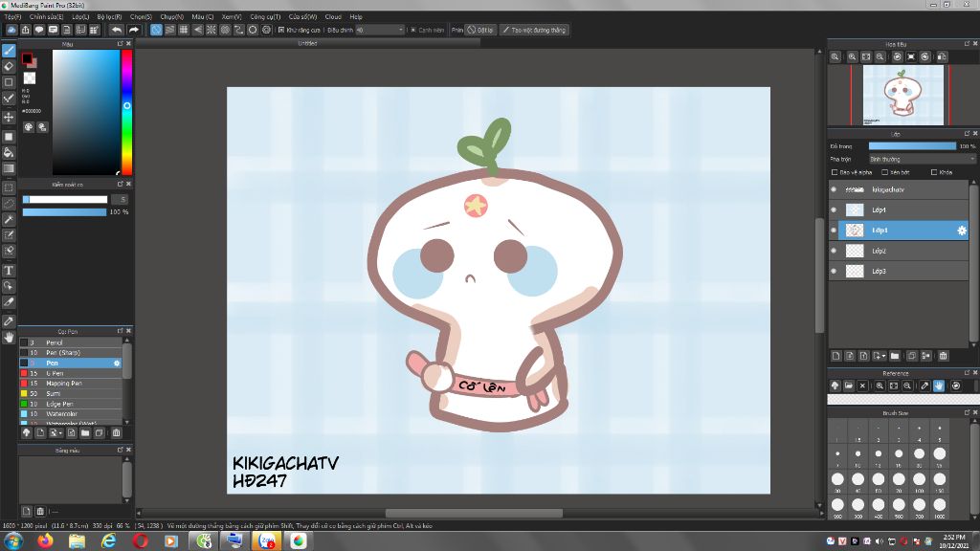980x551 pixels.
Task: Click the hue spectrum bar
Action: 127,113
